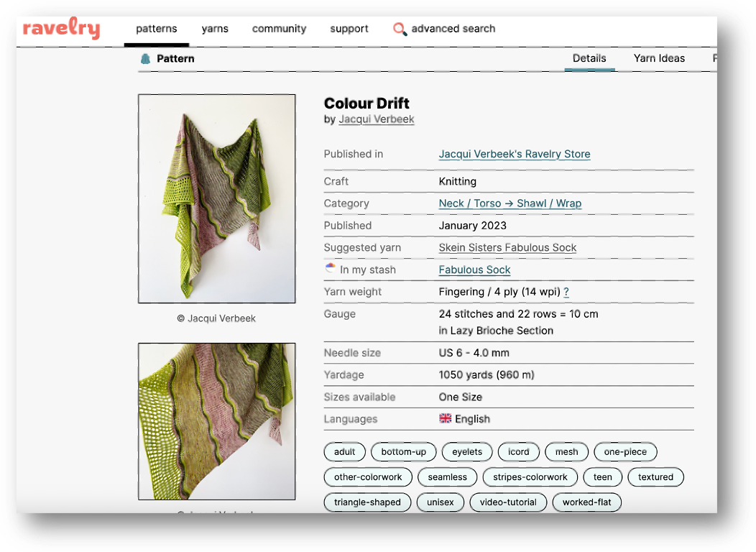
Task: Click the English flag icon
Action: point(445,418)
